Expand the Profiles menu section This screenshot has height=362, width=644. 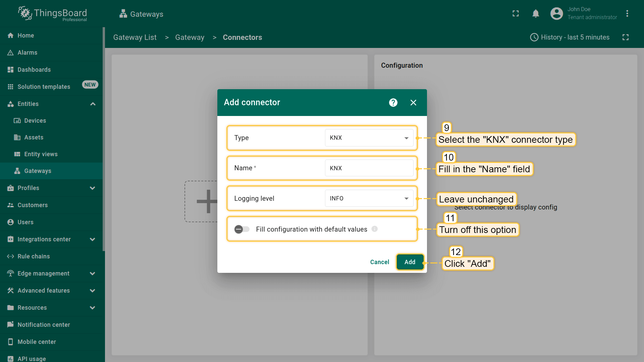(x=93, y=188)
